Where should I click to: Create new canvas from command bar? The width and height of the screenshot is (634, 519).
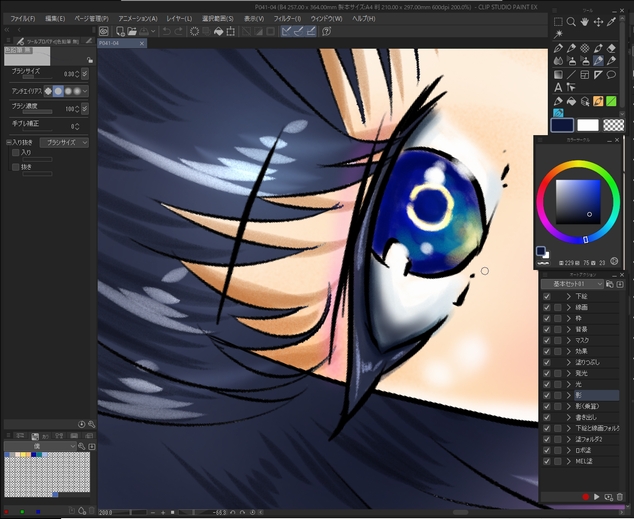120,31
